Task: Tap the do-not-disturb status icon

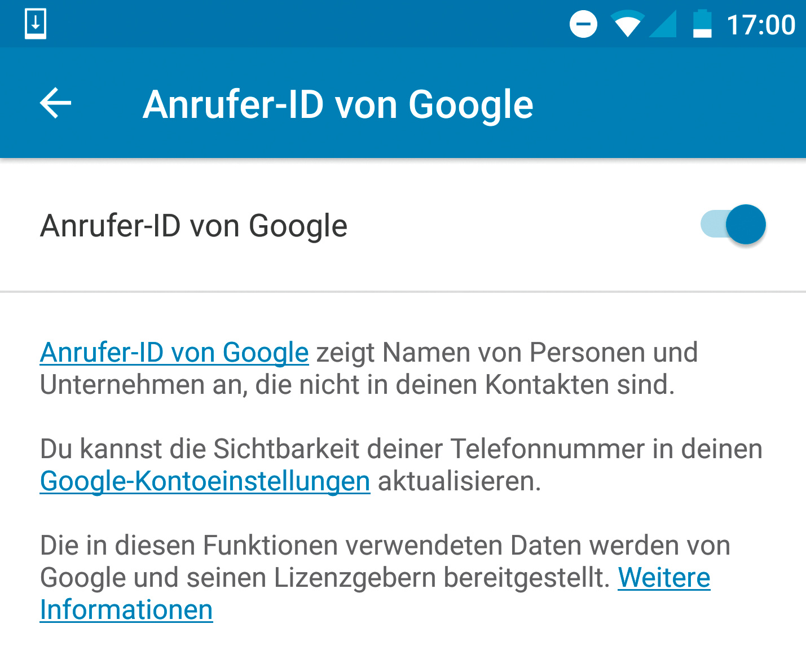Action: 583,25
